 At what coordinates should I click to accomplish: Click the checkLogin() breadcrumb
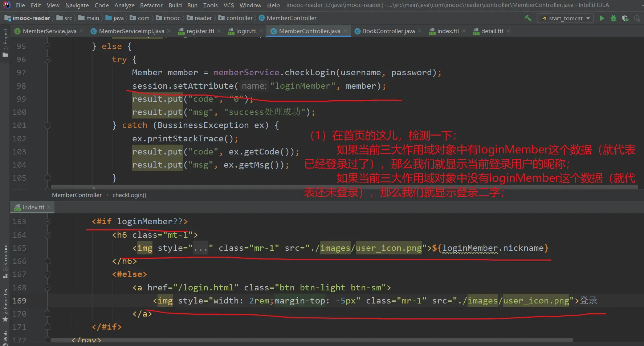(129, 195)
